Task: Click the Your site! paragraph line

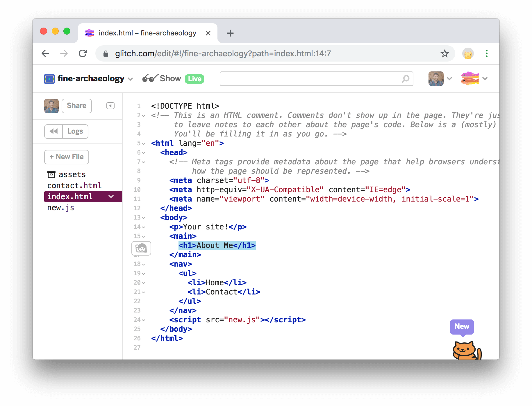Action: [x=208, y=227]
